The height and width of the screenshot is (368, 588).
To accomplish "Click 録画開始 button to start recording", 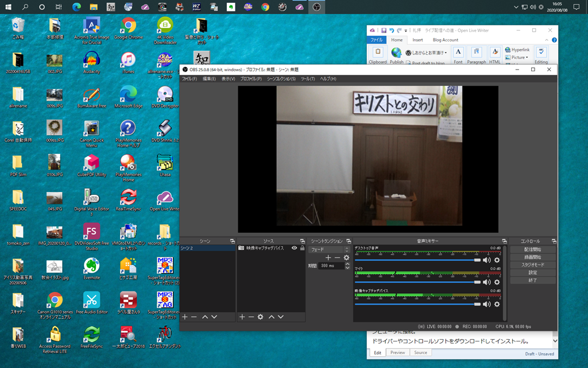I will [532, 257].
